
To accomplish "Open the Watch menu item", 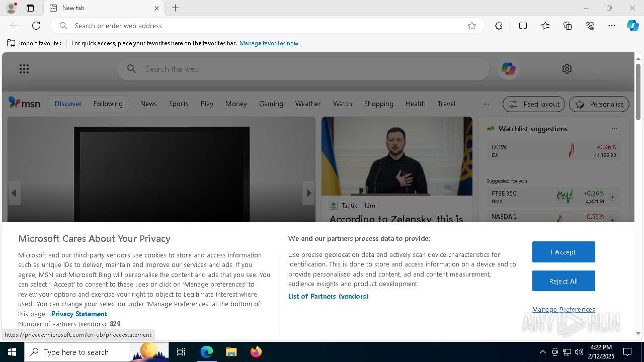I will (x=342, y=104).
